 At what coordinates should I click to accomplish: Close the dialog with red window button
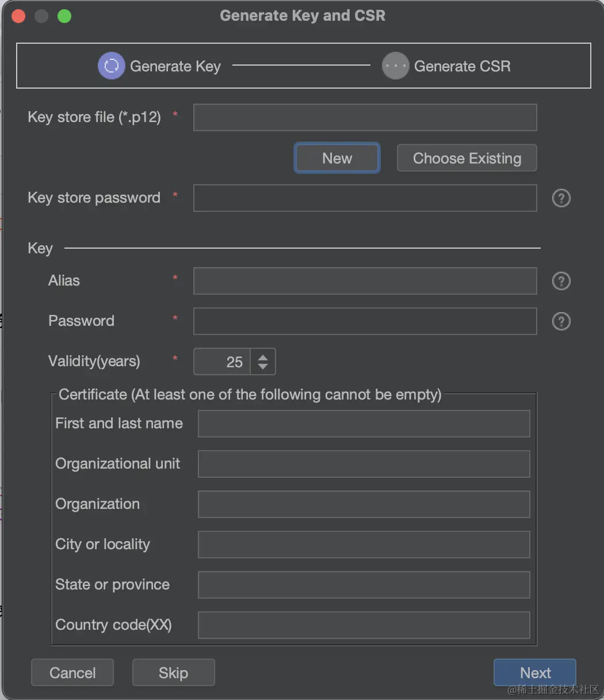[18, 16]
